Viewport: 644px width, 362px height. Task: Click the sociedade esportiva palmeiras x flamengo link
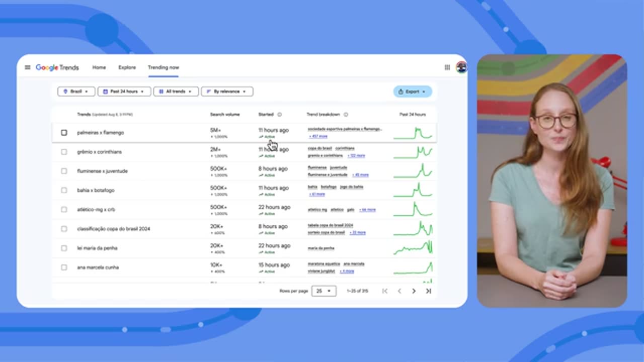345,129
